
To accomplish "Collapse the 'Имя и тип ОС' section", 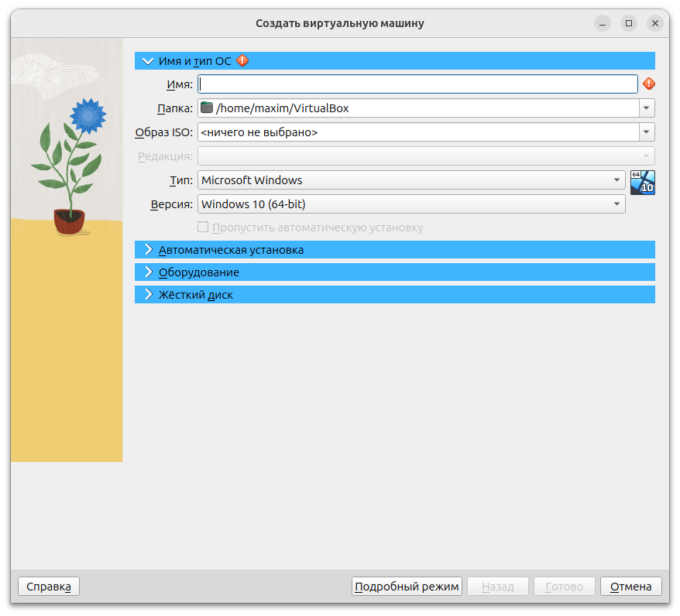I will tap(148, 61).
